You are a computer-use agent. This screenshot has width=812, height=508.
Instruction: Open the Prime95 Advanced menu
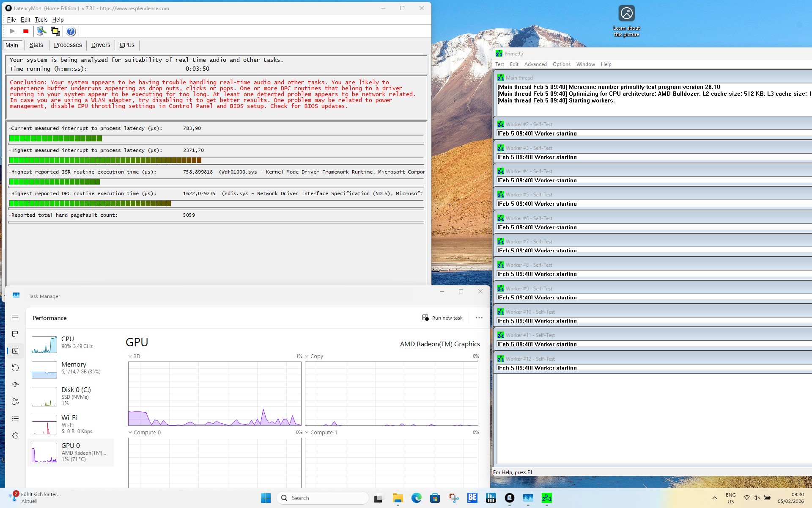(535, 64)
